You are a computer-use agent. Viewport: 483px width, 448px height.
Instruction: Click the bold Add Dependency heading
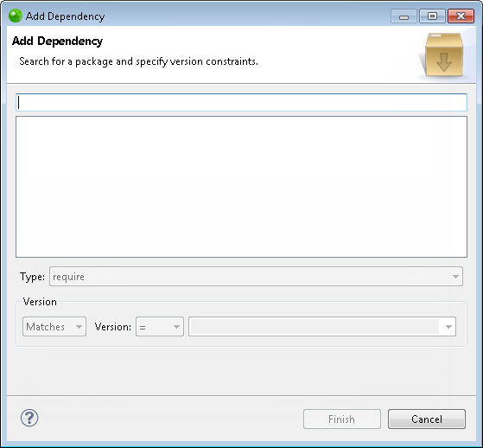(57, 41)
